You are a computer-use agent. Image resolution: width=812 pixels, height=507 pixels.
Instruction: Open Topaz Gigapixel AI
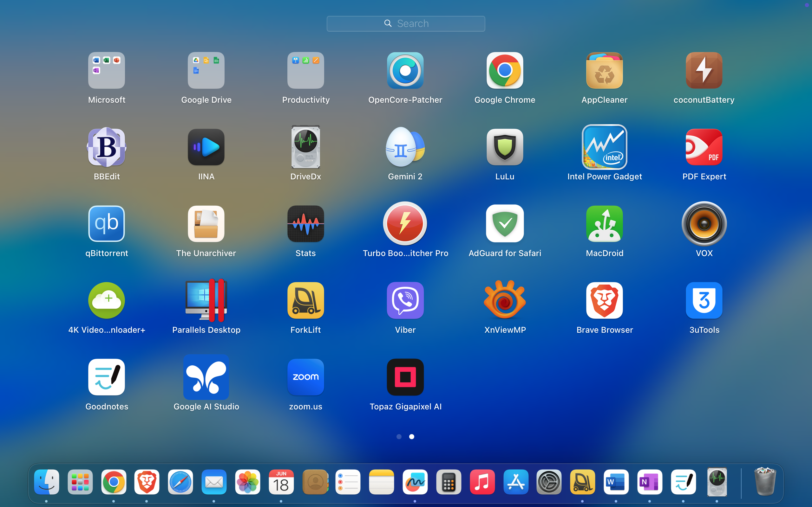tap(405, 377)
